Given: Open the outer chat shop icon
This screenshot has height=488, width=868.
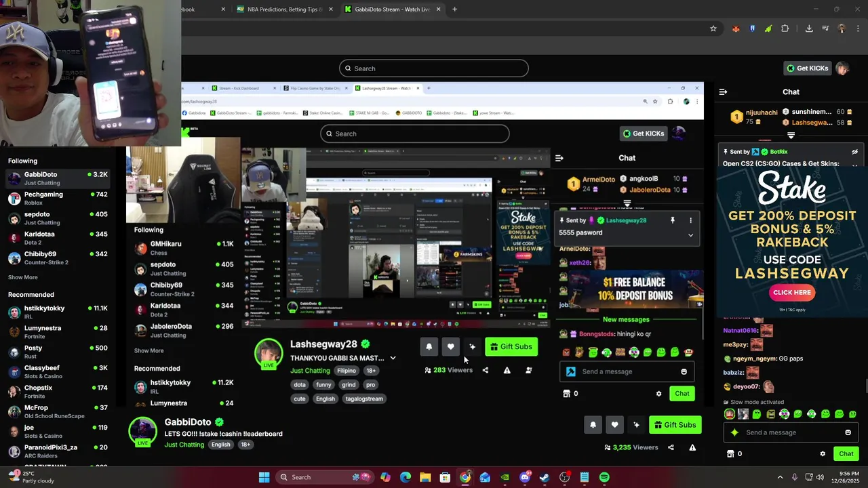Looking at the screenshot, I should click(730, 453).
